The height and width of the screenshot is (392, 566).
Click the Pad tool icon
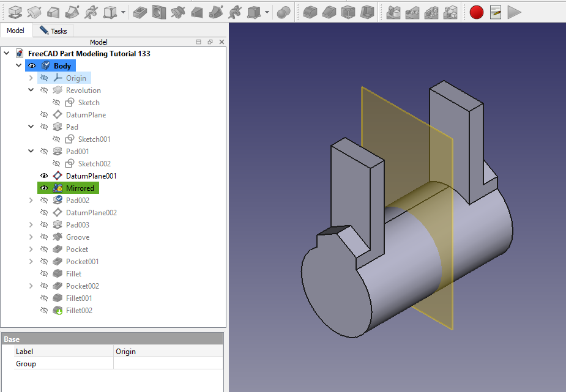click(15, 12)
